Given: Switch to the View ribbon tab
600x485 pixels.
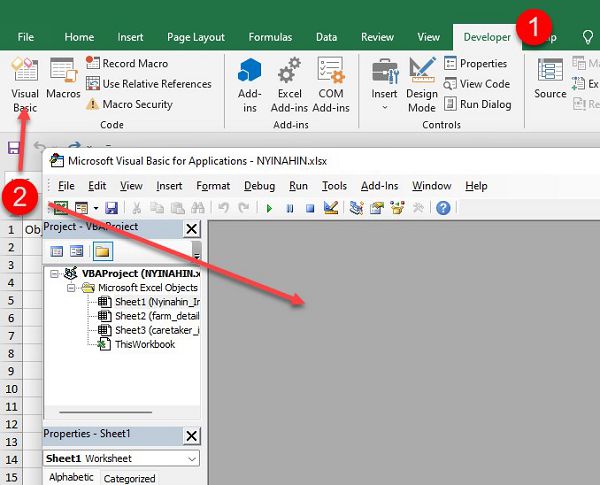Looking at the screenshot, I should pos(429,37).
